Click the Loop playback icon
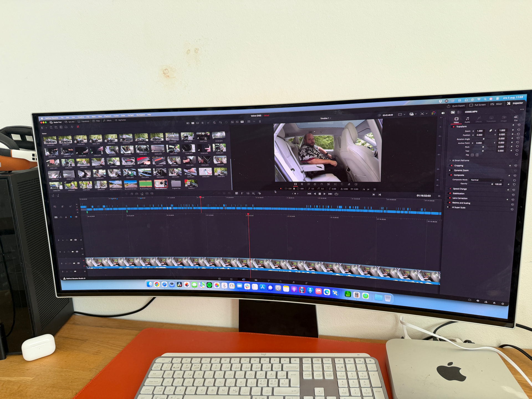 (x=336, y=194)
